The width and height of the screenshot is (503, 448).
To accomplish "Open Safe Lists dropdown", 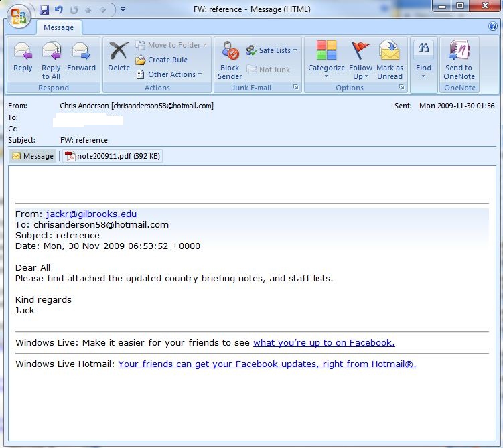I will click(x=271, y=50).
